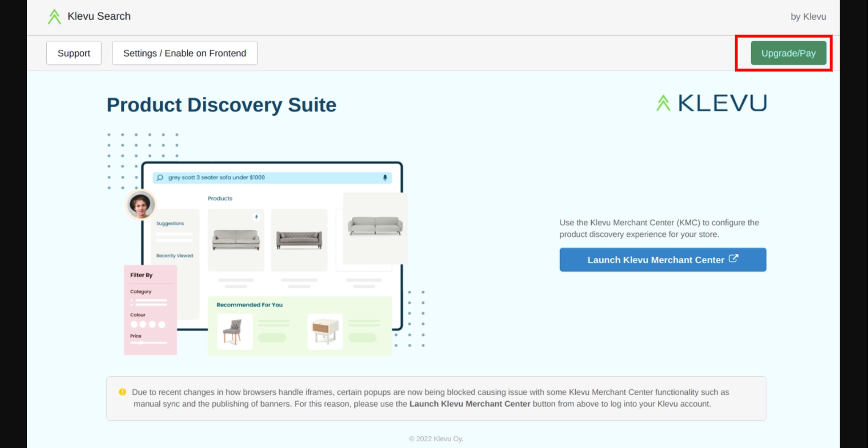Image resolution: width=868 pixels, height=448 pixels.
Task: Click the "Klevu Search" app title text
Action: click(99, 16)
